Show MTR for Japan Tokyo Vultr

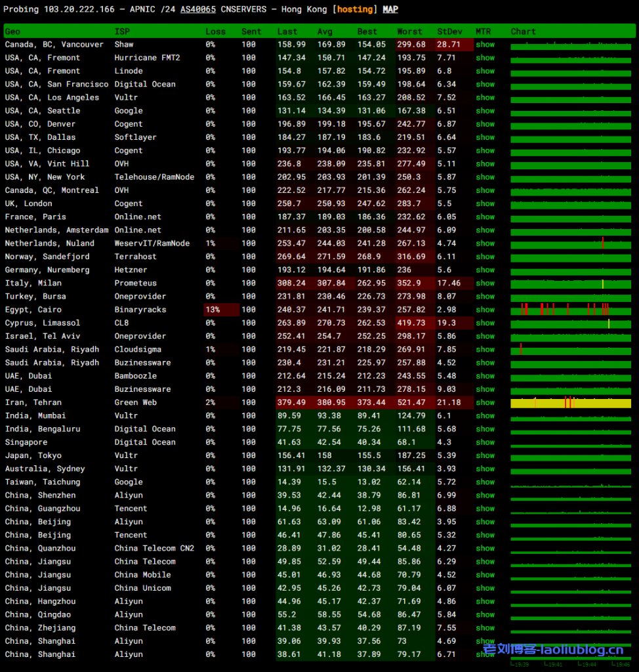(x=485, y=455)
